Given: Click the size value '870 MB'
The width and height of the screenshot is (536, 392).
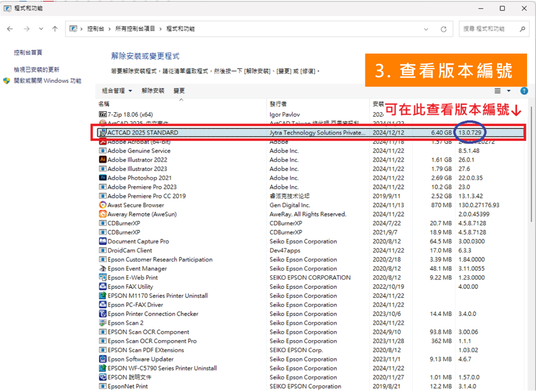Looking at the screenshot, I should click(x=441, y=205).
